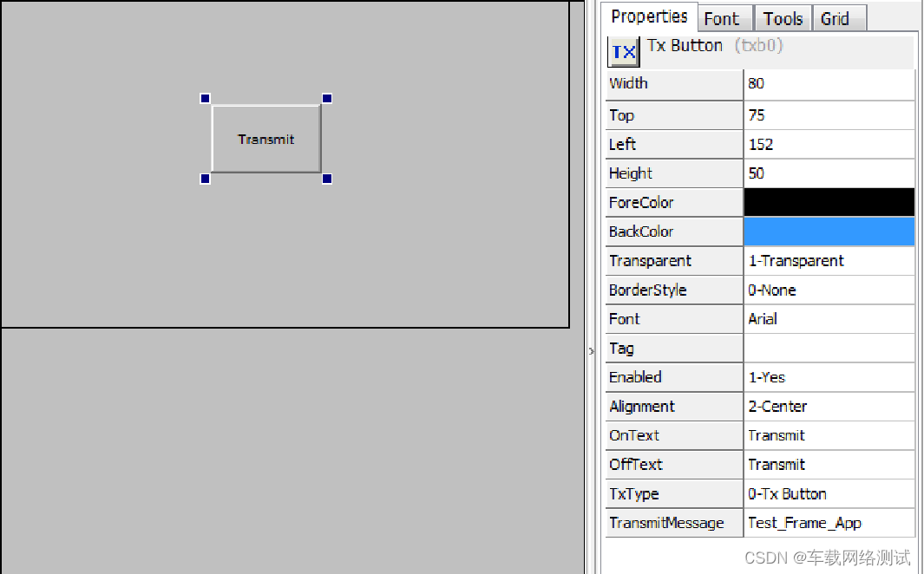Click the empty Tag value field
Image resolution: width=924 pixels, height=574 pixels.
[829, 348]
